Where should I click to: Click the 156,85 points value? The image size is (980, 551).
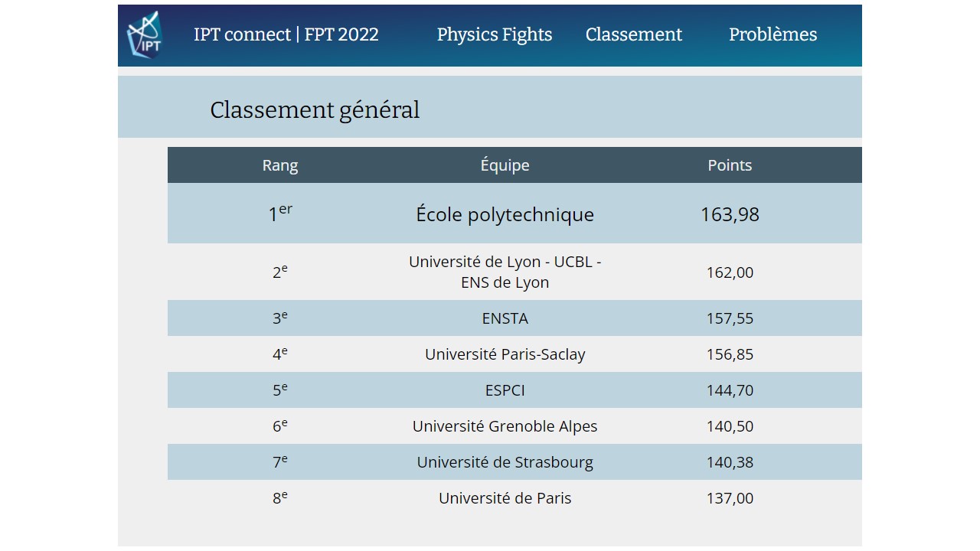click(x=730, y=354)
